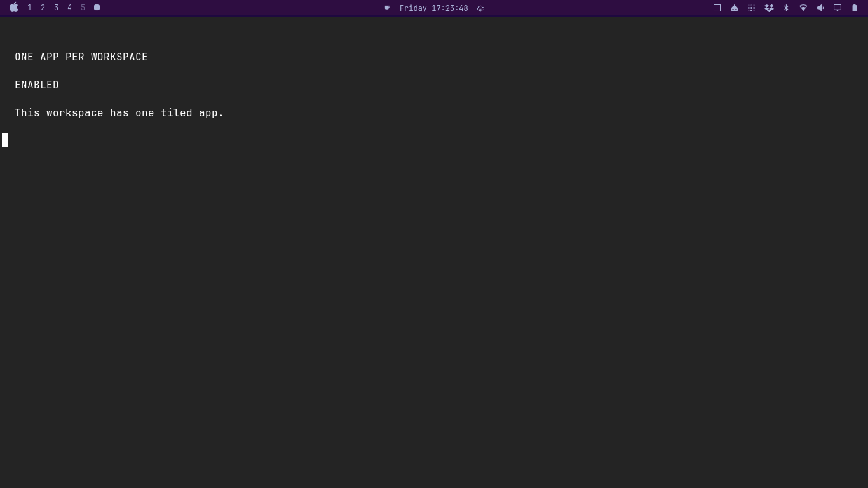Screen dimensions: 868x488
Task: Click the ENABLED status text
Action: pyautogui.click(x=37, y=85)
